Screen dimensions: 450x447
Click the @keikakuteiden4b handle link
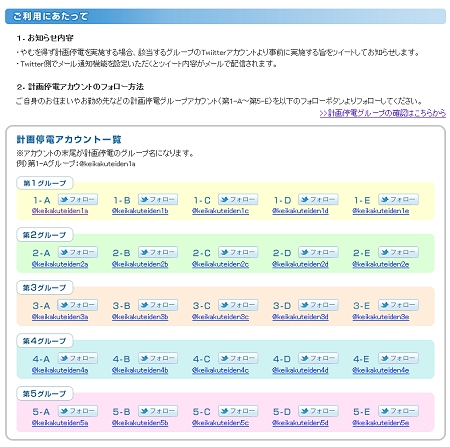coord(140,370)
